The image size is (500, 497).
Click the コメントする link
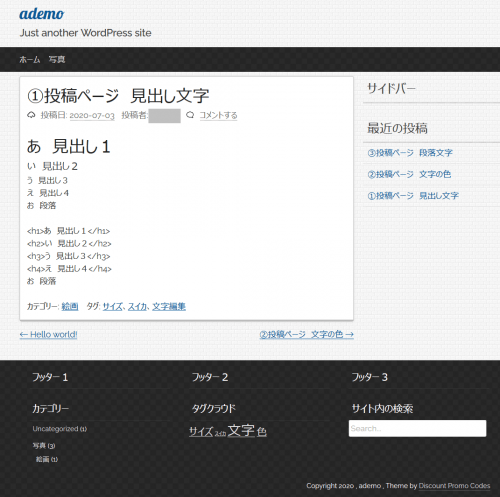click(218, 116)
